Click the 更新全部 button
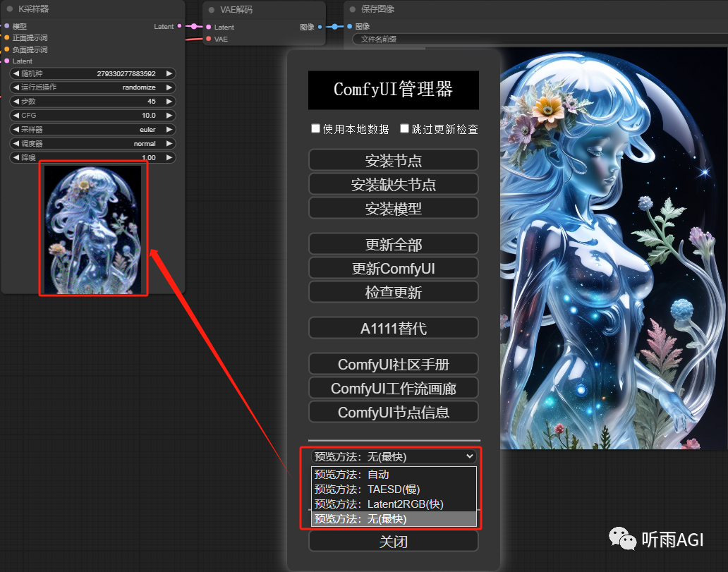This screenshot has height=572, width=728. tap(393, 244)
